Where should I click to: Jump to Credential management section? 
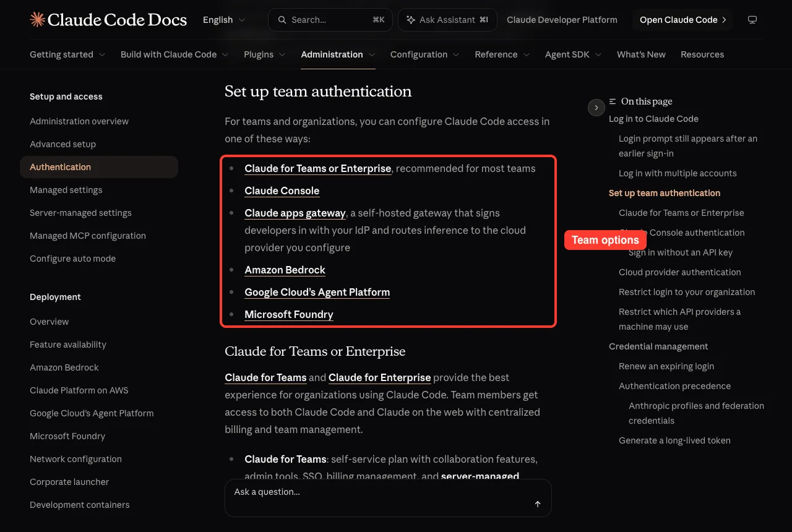point(658,346)
